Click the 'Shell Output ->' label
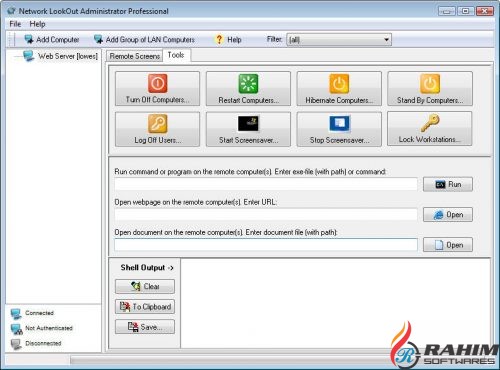 click(x=147, y=268)
